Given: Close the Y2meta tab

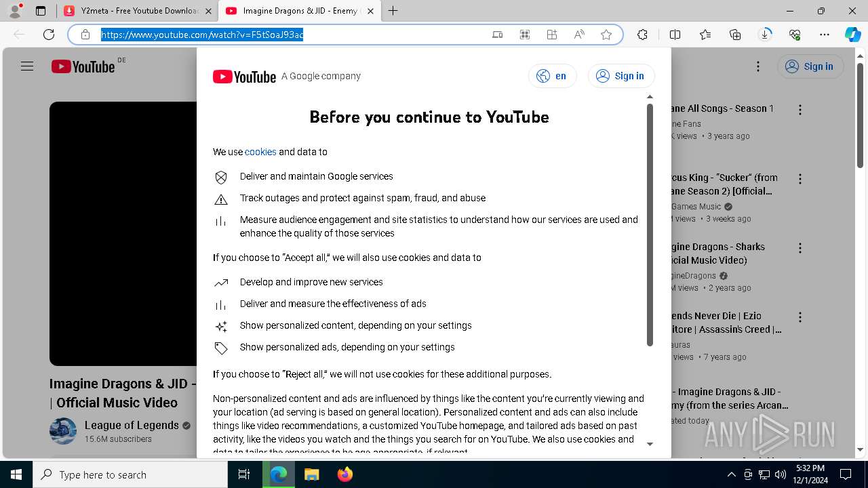Looking at the screenshot, I should click(208, 11).
